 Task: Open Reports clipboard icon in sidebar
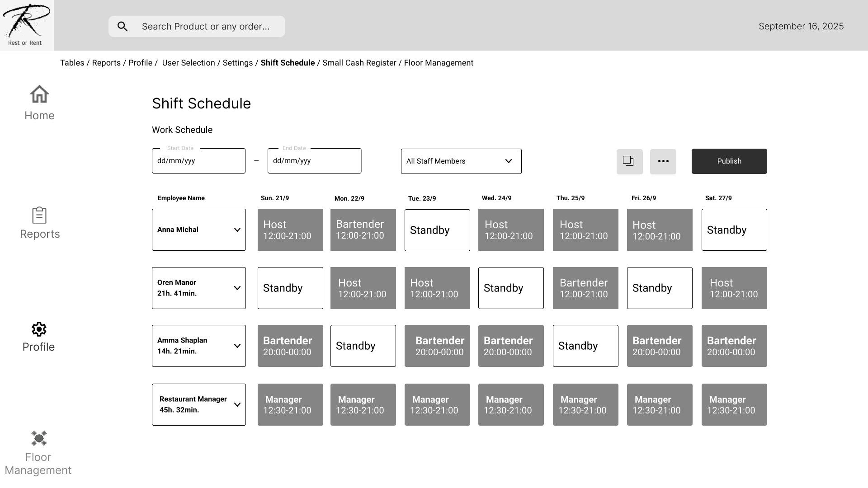pyautogui.click(x=39, y=216)
